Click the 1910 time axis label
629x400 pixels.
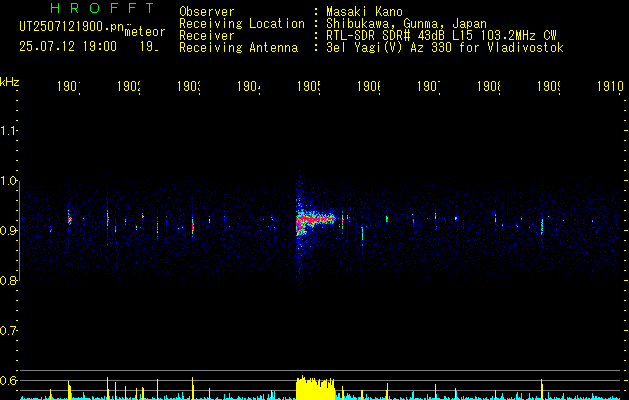pyautogui.click(x=610, y=87)
